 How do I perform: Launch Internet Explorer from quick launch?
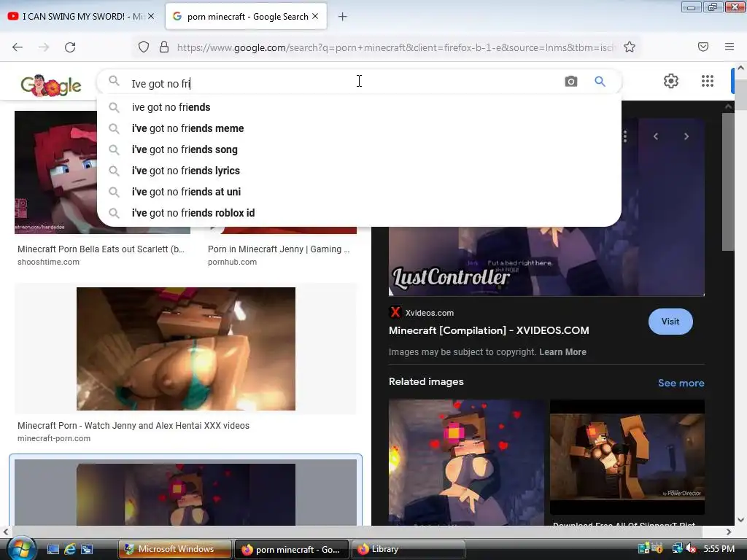70,550
